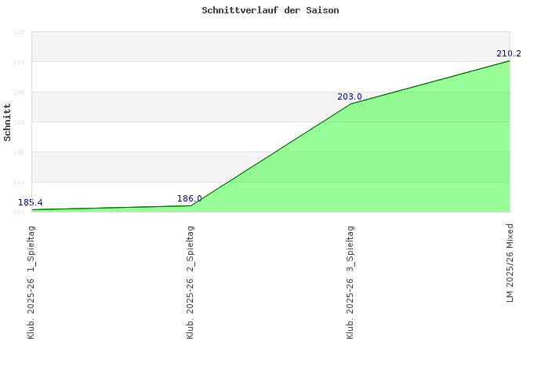Click the 200 y-axis tick label
This screenshot has width=541, height=392.
[x=19, y=122]
